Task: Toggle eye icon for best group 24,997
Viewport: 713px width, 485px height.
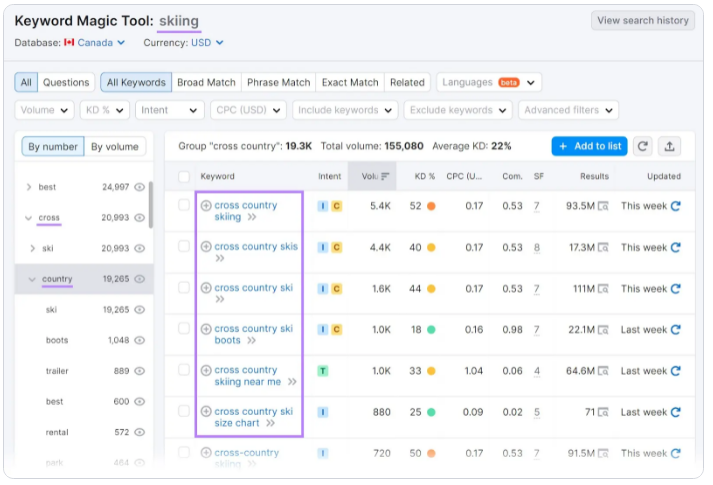Action: pyautogui.click(x=140, y=187)
